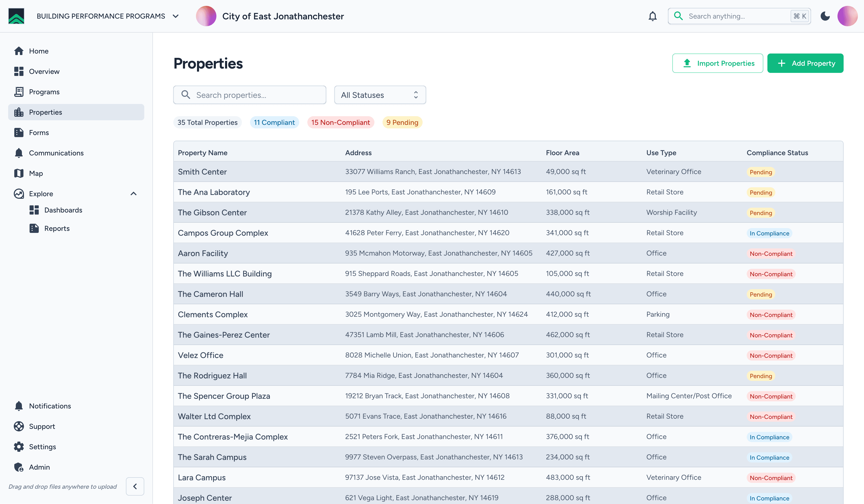Click the Support lifebuoy icon

(x=19, y=426)
